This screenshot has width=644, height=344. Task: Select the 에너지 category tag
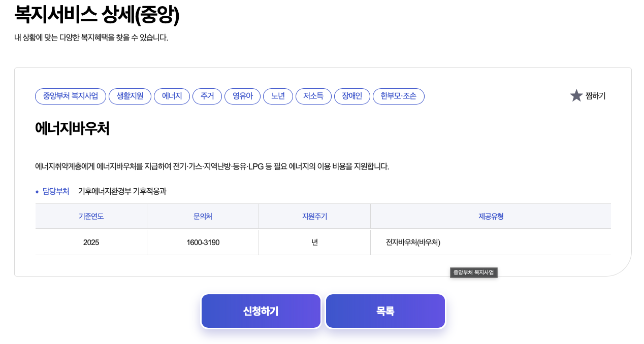[172, 96]
